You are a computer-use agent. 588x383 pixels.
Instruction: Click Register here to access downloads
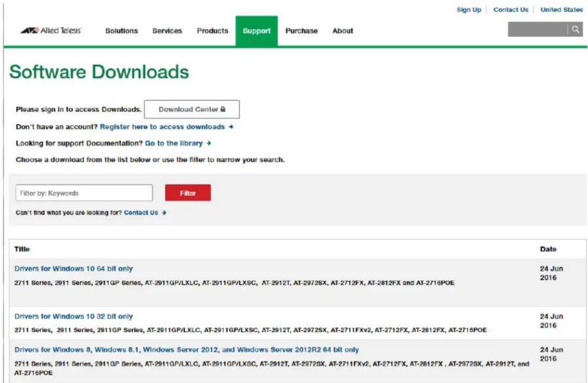[x=167, y=127]
